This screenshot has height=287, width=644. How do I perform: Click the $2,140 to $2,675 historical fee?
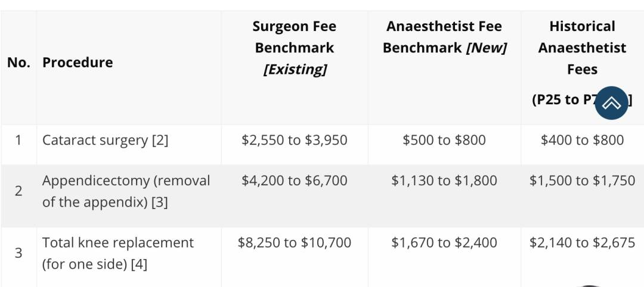[582, 243]
